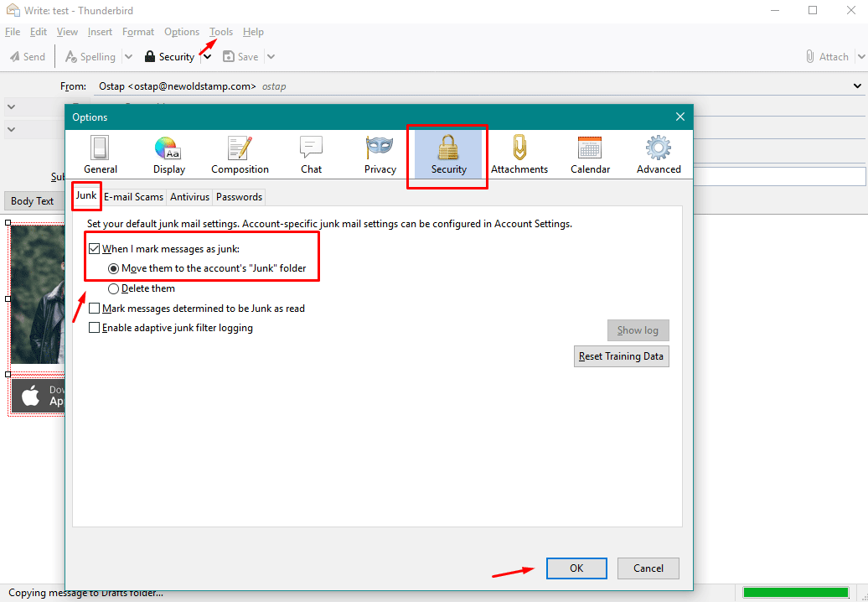868x602 pixels.
Task: Click the photo image in message body
Action: 37,295
